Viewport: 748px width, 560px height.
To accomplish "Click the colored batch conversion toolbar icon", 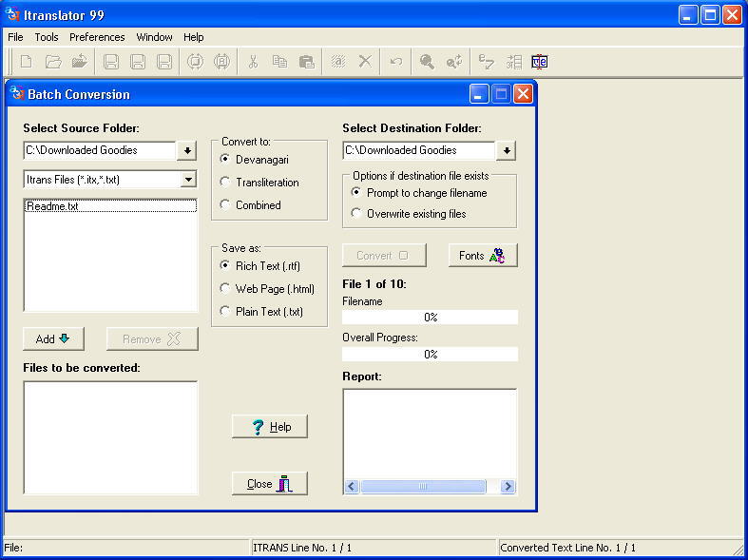I will pos(540,62).
